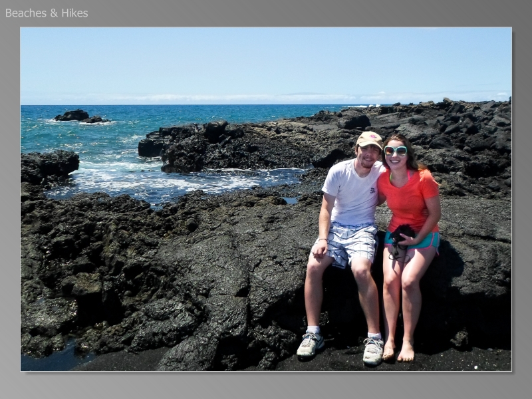This screenshot has width=532, height=399.
Task: Click the open blue ocean below horizon
Action: (199, 113)
